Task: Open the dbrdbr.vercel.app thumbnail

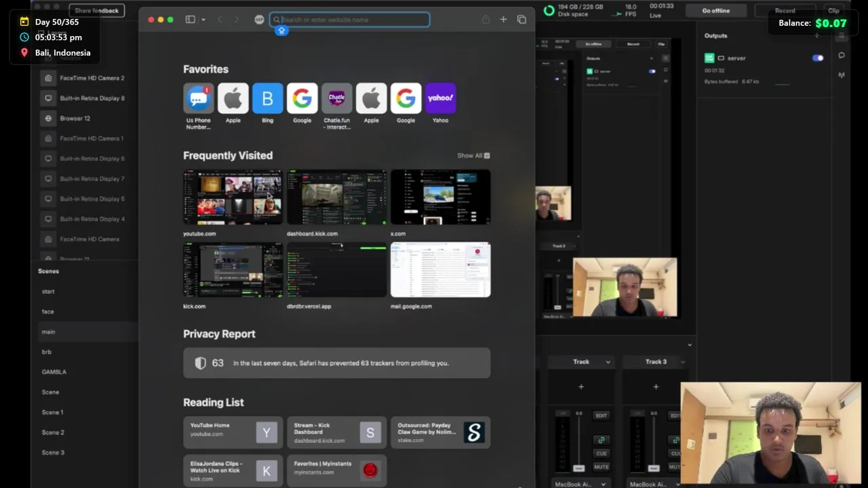Action: click(x=336, y=269)
